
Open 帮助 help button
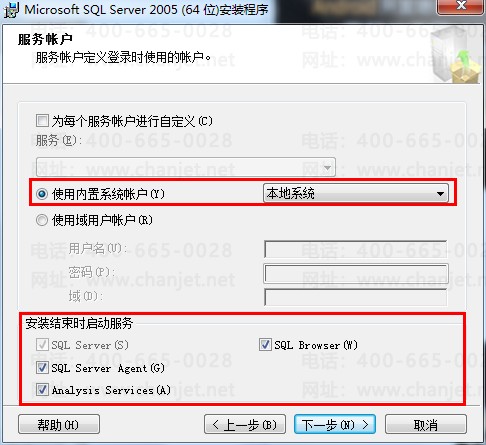(59, 424)
